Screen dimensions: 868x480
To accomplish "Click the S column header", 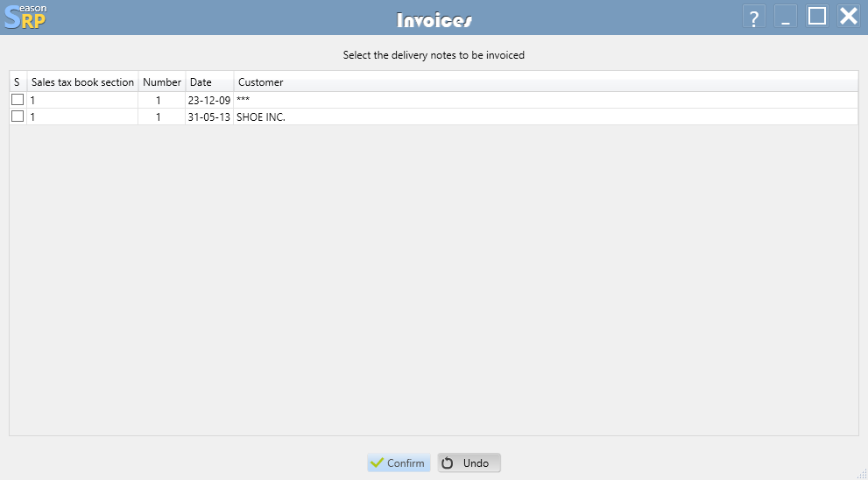I will (x=18, y=82).
